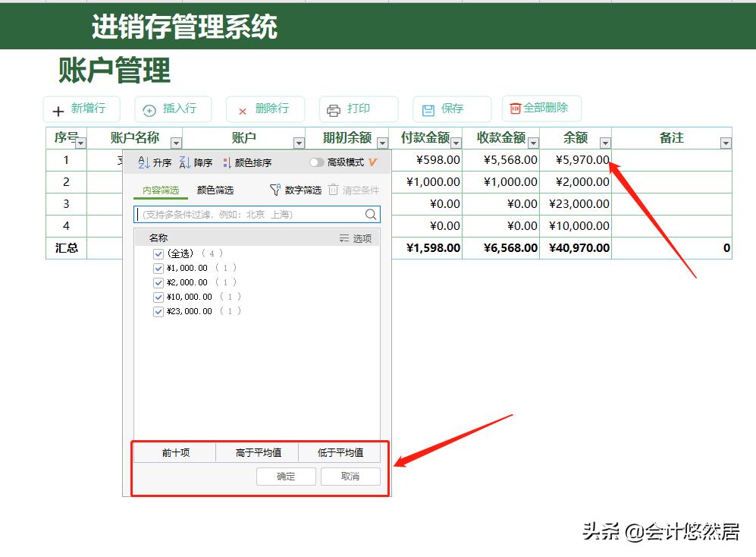Uncheck the (全选) select-all checkbox
Screen dimensions: 756x557
[x=158, y=253]
